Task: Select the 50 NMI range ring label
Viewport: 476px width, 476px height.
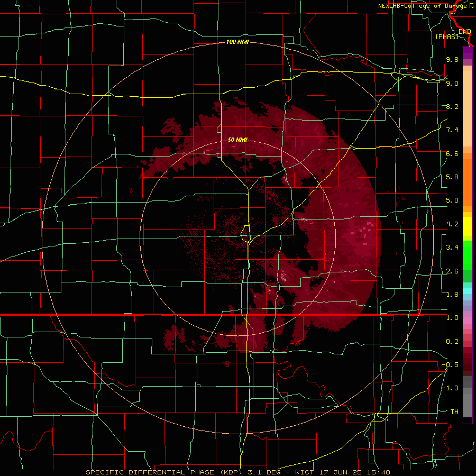Action: tap(237, 140)
